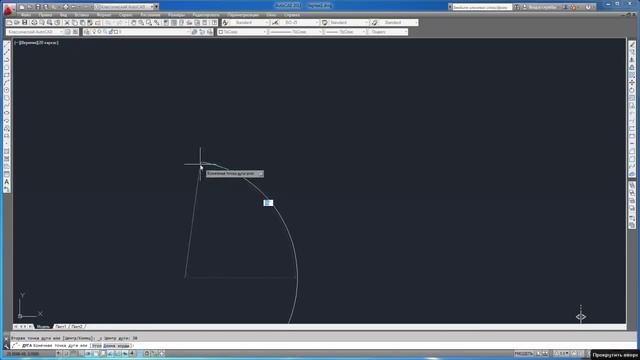Image resolution: width=640 pixels, height=360 pixels.
Task: Activate the Pan tool
Action: tap(133, 23)
